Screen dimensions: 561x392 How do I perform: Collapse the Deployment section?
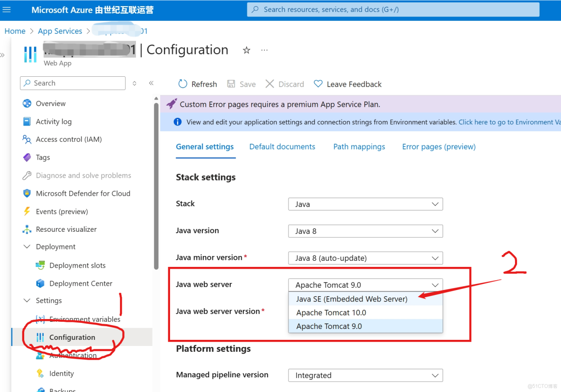[x=27, y=246]
